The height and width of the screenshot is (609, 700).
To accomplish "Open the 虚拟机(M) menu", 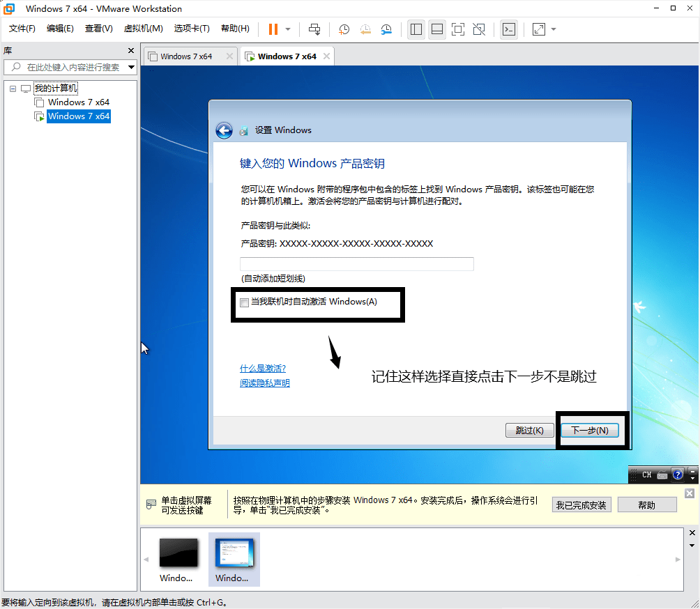I will [144, 29].
